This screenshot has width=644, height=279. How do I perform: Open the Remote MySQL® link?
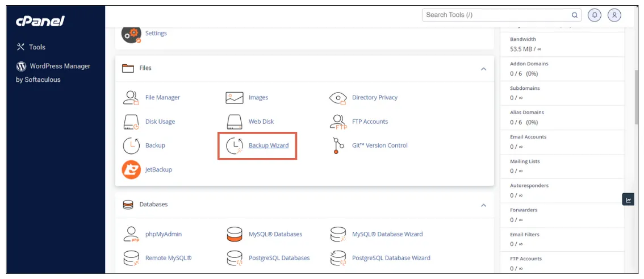pos(169,258)
